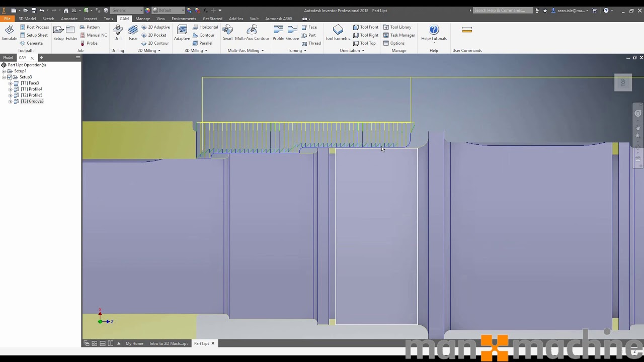Create a new Setup
The height and width of the screenshot is (362, 644).
(x=58, y=33)
